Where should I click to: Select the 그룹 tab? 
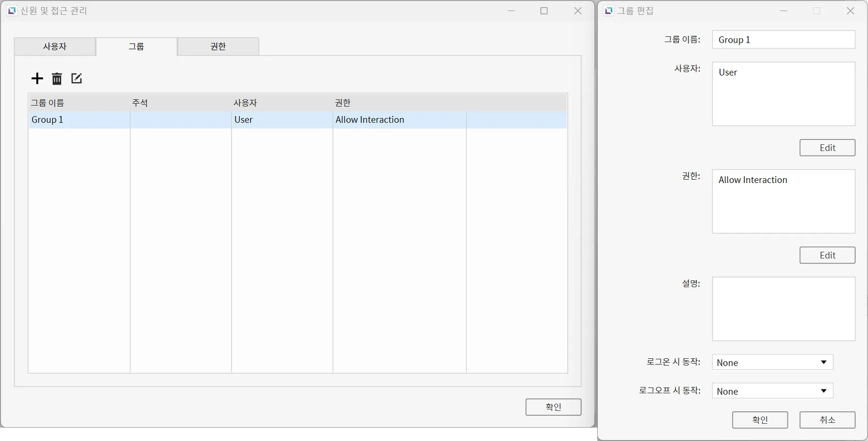[136, 47]
